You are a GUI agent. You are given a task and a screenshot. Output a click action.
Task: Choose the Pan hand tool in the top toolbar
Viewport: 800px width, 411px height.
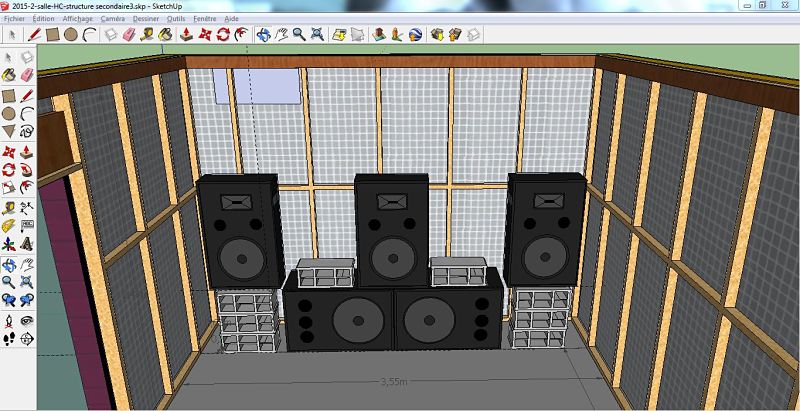(x=281, y=34)
